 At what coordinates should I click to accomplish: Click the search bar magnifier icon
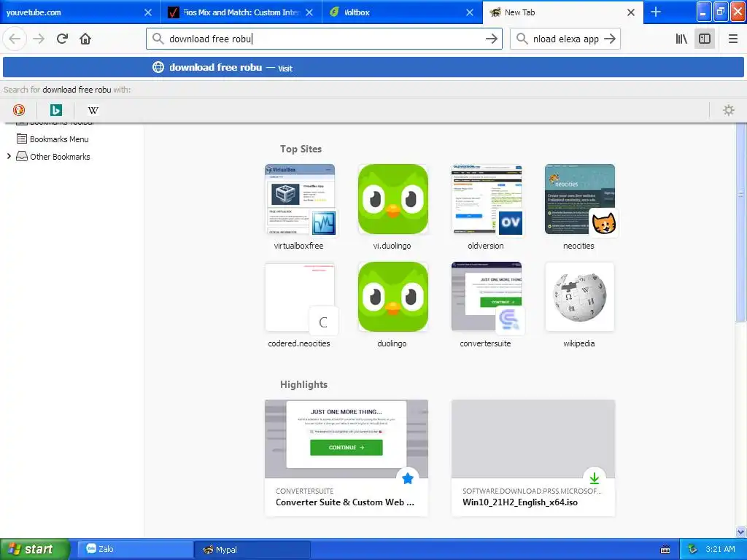point(522,39)
